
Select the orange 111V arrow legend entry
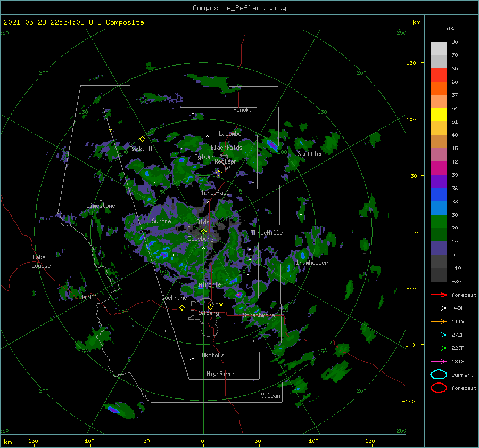point(439,321)
